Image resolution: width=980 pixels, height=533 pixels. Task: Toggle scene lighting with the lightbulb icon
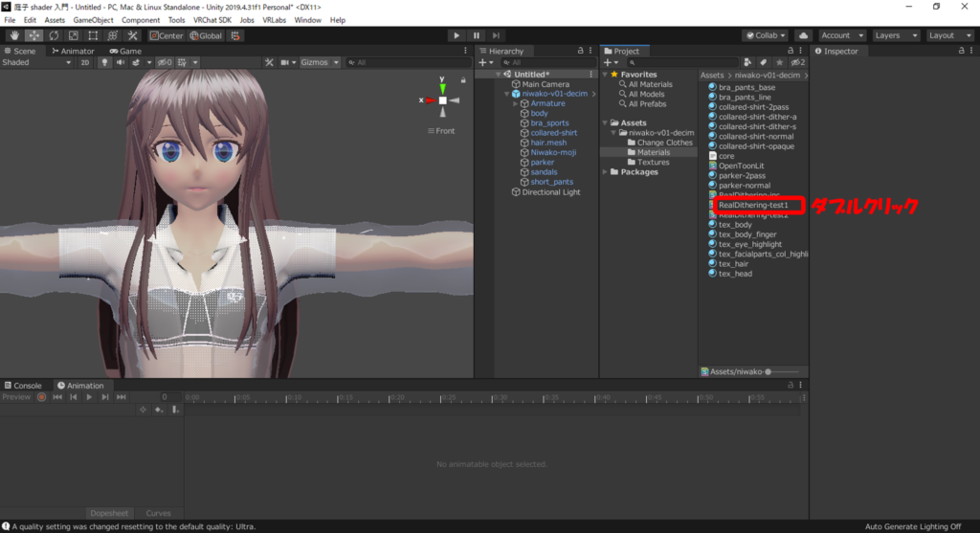click(x=104, y=62)
